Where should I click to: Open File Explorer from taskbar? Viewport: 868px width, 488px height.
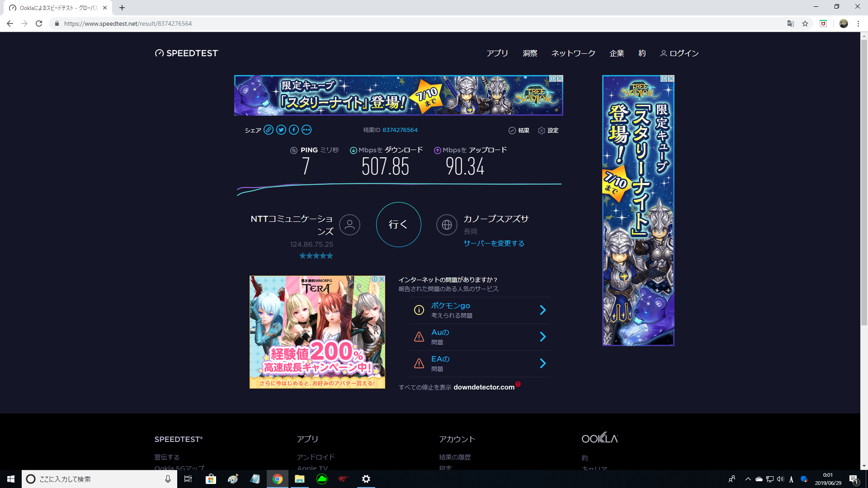point(300,479)
